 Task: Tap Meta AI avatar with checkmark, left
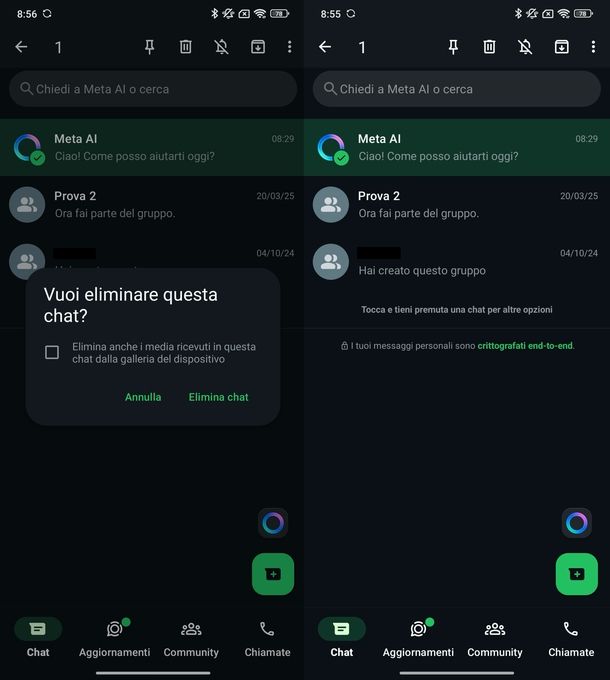click(28, 149)
